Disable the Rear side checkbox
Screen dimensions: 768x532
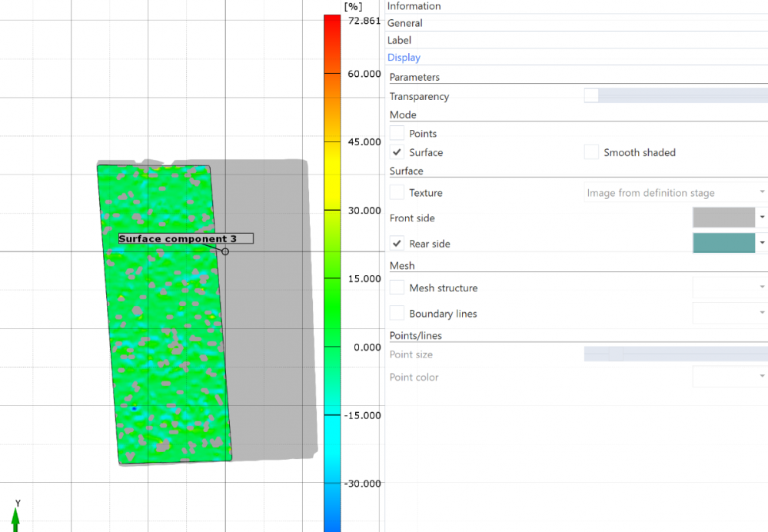pyautogui.click(x=397, y=244)
